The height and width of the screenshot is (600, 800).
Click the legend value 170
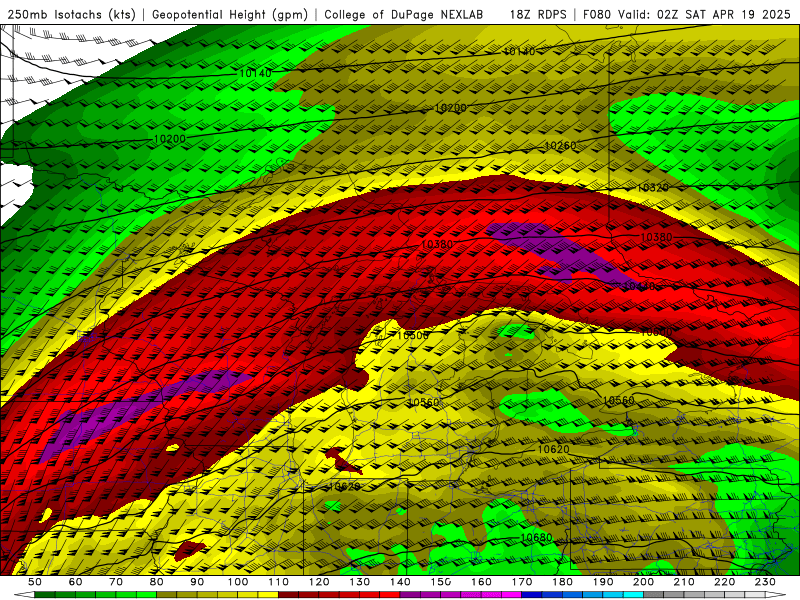tap(522, 582)
